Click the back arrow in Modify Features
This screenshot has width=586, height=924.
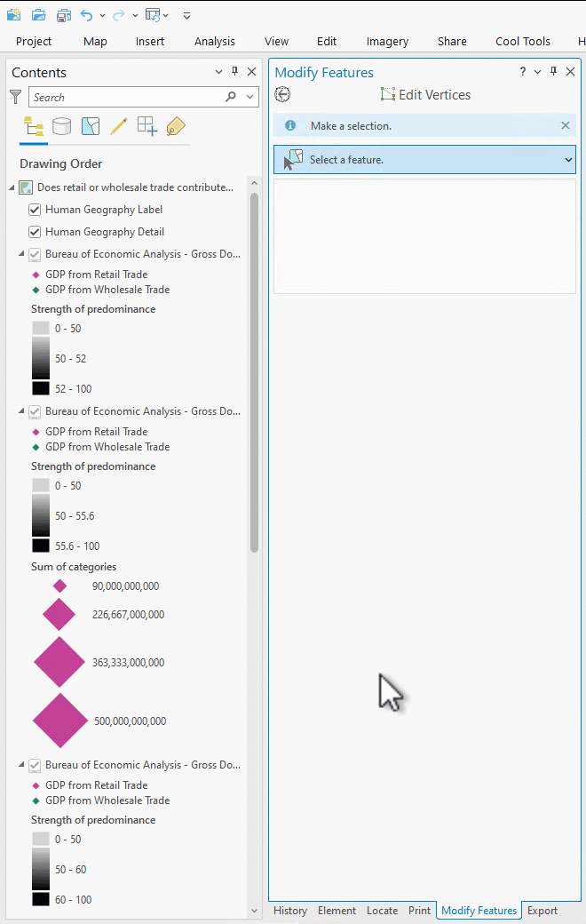tap(282, 94)
